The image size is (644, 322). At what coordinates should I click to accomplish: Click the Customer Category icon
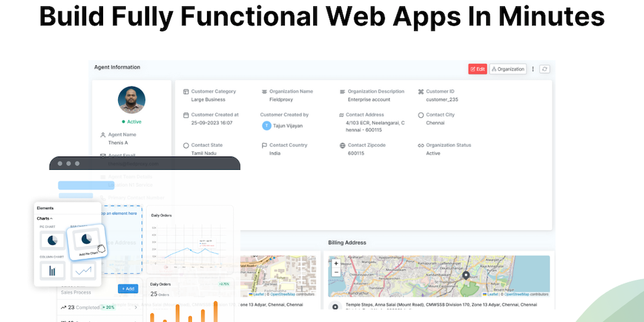coord(186,92)
